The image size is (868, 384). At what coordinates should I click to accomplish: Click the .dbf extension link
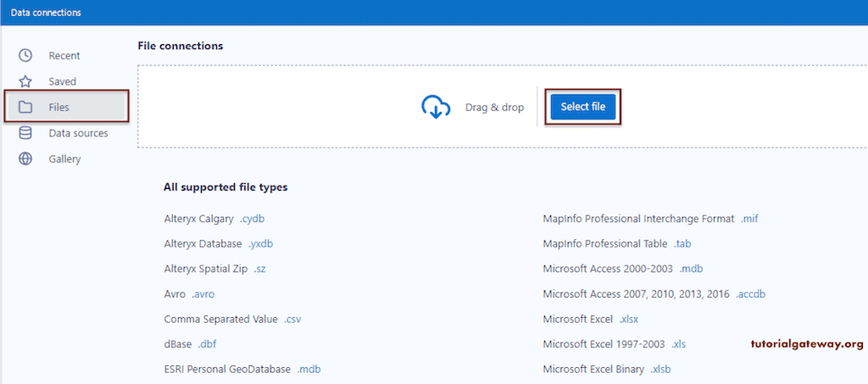coord(207,344)
